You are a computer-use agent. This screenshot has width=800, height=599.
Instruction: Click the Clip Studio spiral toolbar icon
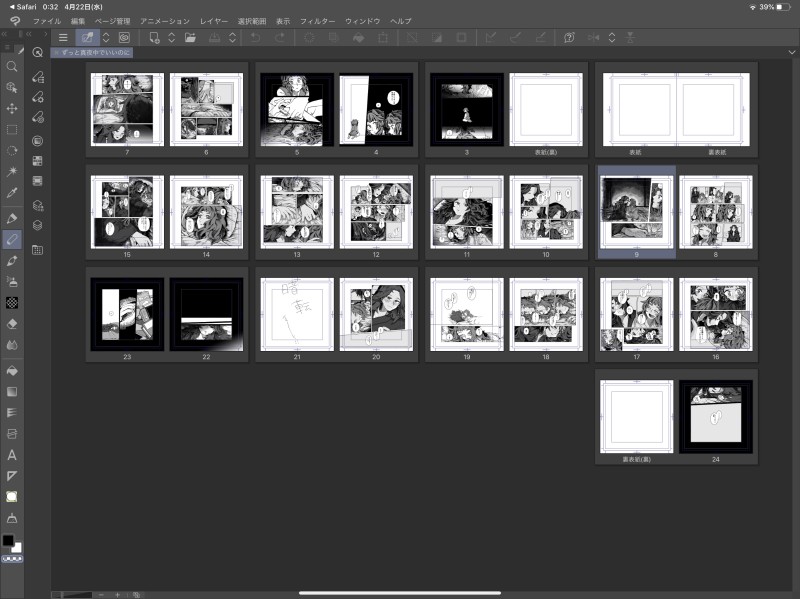124,38
